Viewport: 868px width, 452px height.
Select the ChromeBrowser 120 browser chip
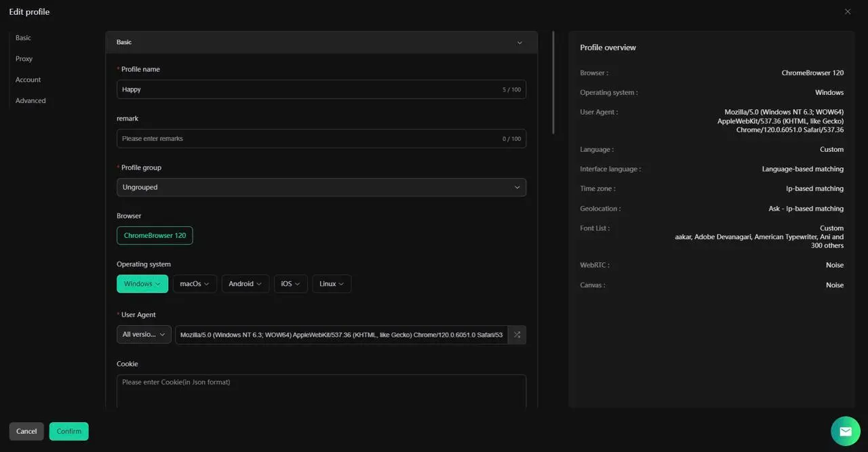click(155, 235)
